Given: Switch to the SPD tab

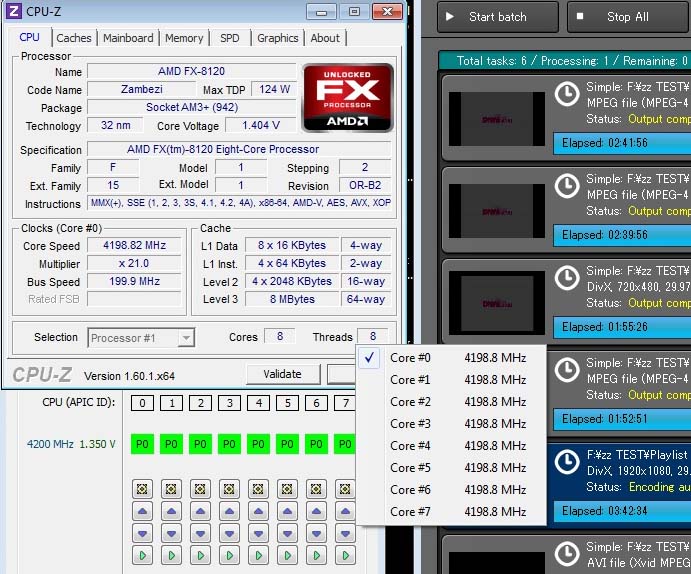Looking at the screenshot, I should point(230,38).
